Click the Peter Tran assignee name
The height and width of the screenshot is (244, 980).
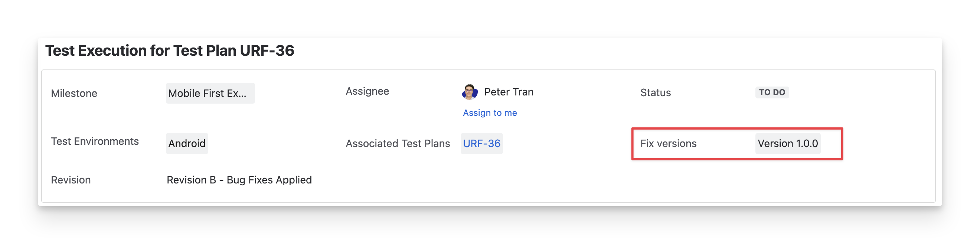click(509, 92)
